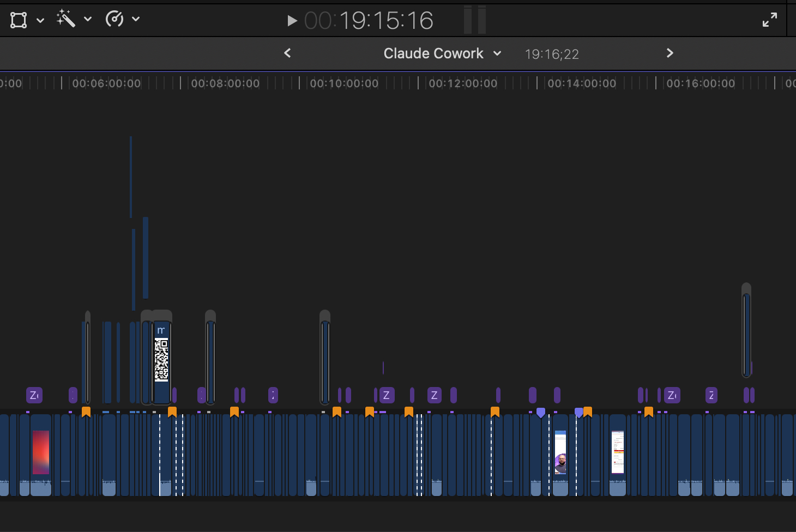Go back in timeline history

pos(287,53)
